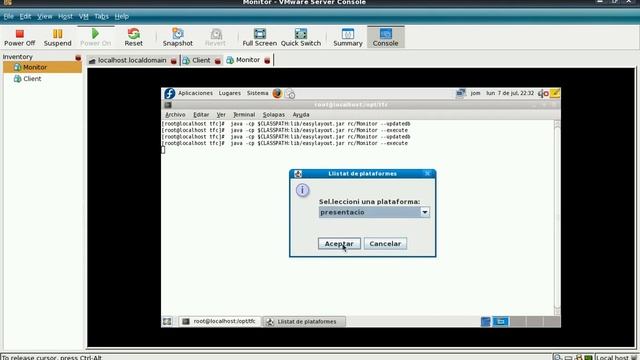Viewport: 640px width, 360px height.
Task: Open the Tabs menu
Action: 101,16
